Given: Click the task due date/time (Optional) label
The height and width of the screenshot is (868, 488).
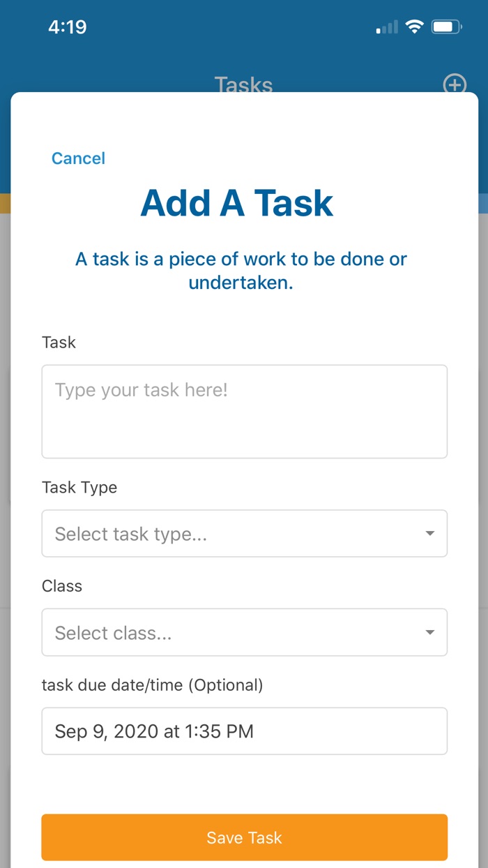Looking at the screenshot, I should [153, 685].
